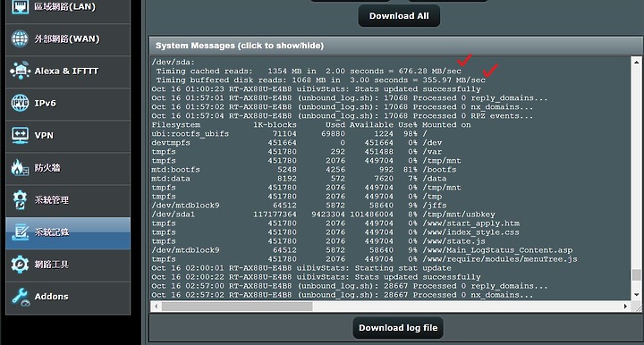Screen dimensions: 644x345
Task: Click the '/www/require/modules/menuTree.js' path text
Action: [500, 260]
